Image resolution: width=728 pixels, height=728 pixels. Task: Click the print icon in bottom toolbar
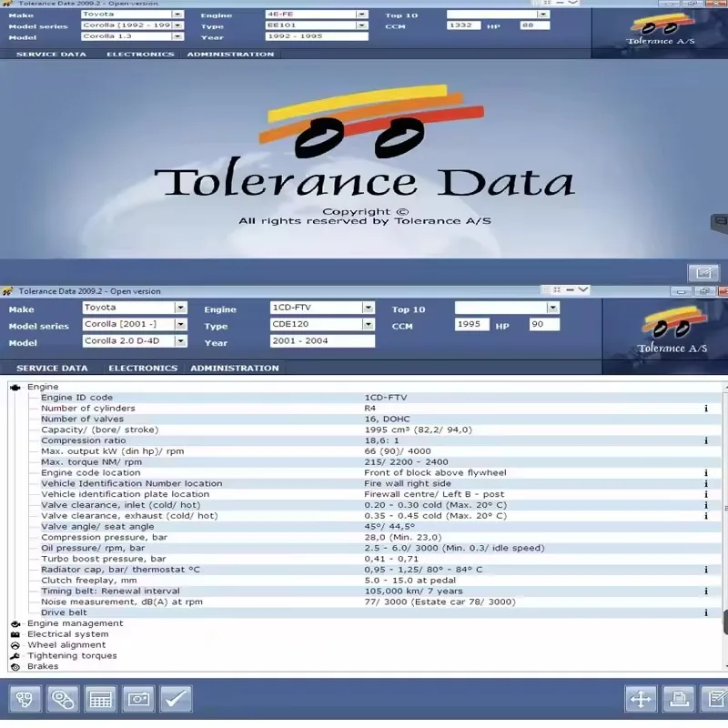(679, 698)
